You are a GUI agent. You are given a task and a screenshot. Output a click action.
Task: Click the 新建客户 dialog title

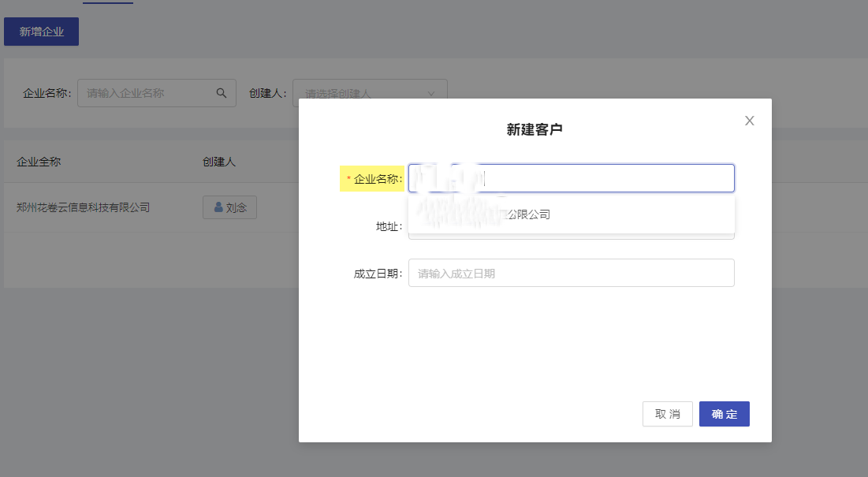(535, 129)
